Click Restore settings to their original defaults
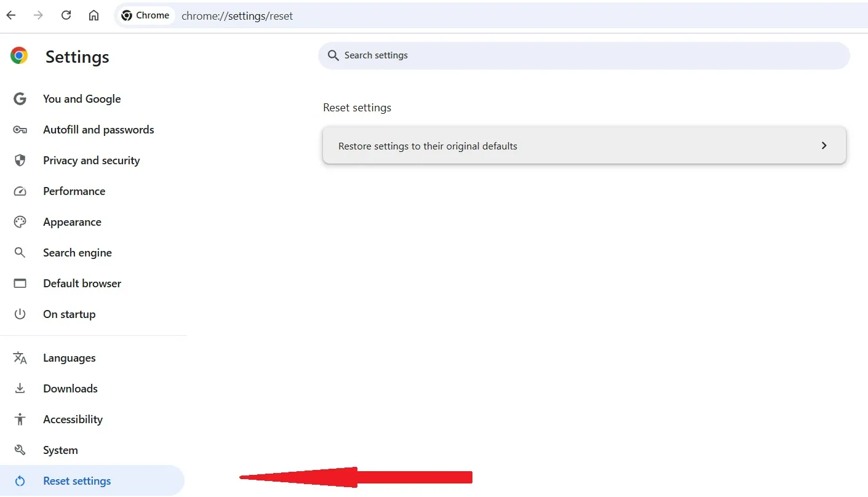 pyautogui.click(x=584, y=146)
